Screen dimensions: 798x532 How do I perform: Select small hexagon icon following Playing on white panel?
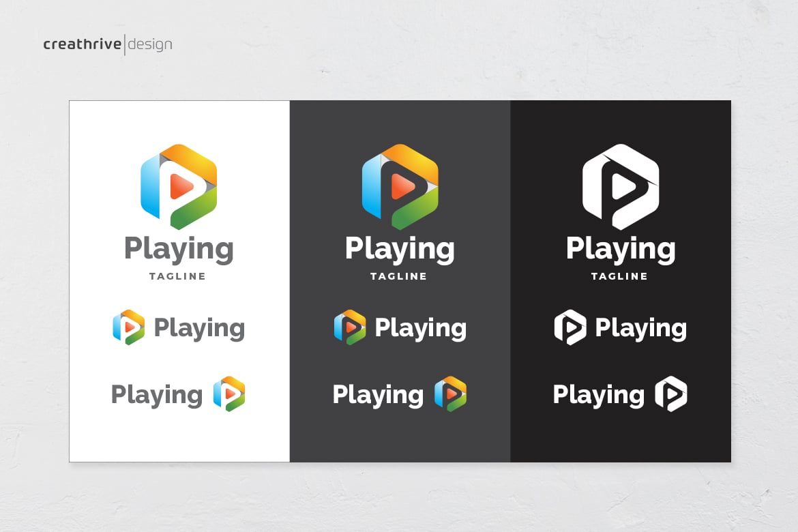(x=229, y=394)
